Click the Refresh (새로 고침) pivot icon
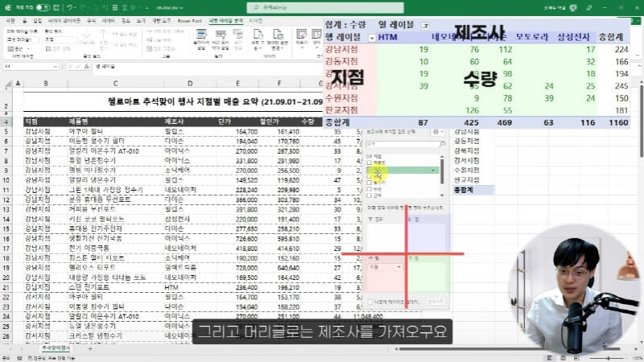644x362 pixels. (x=257, y=39)
